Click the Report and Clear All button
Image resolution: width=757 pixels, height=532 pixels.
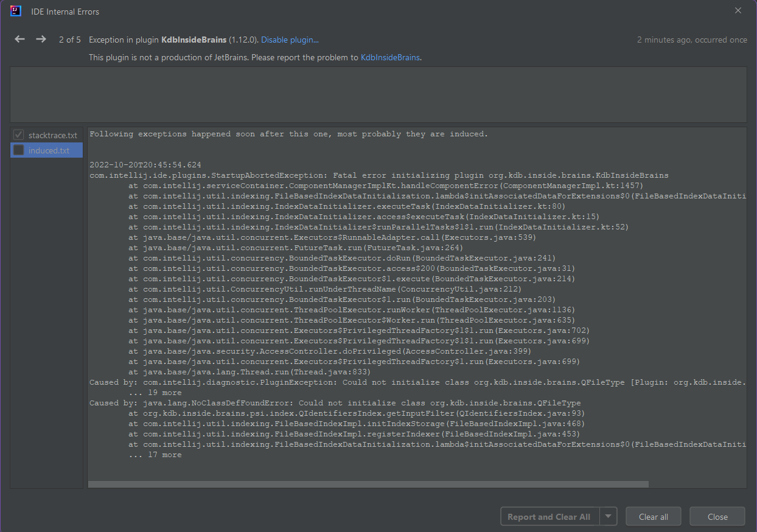[549, 517]
